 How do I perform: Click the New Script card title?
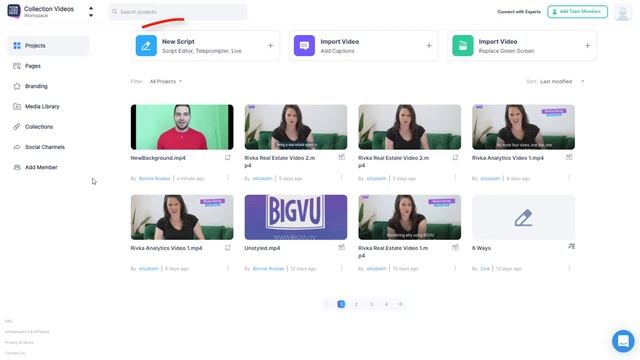coord(178,42)
